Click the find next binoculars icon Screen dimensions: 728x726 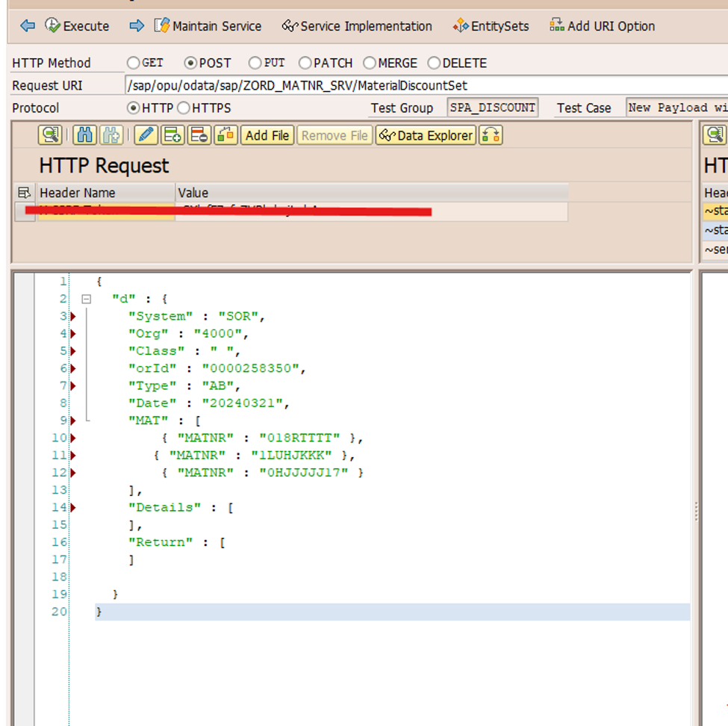click(111, 135)
